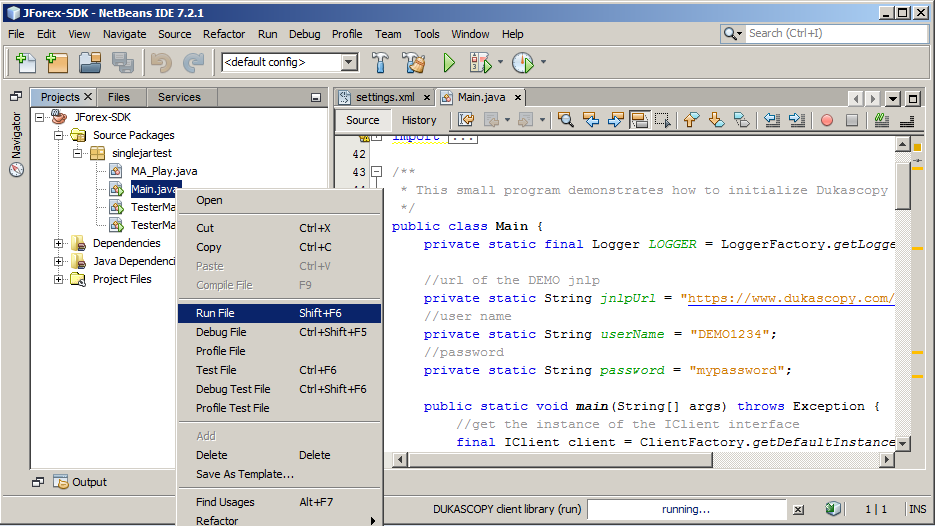Select the Source view button
The height and width of the screenshot is (526, 935).
point(363,120)
